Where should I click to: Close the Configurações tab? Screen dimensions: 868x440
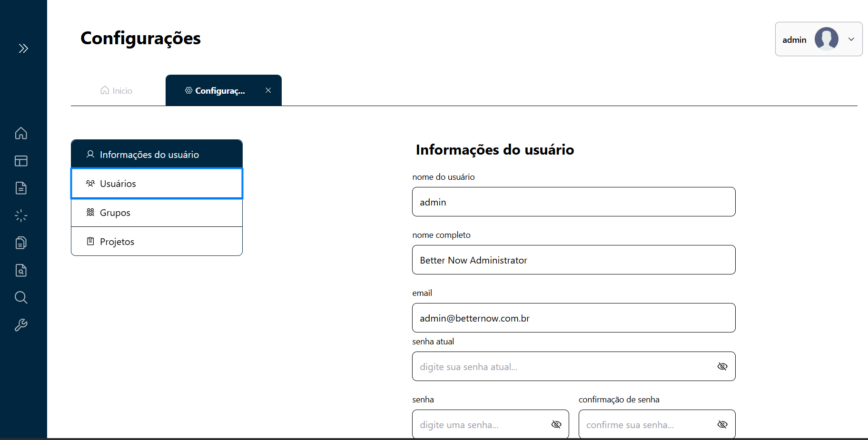[x=268, y=90]
